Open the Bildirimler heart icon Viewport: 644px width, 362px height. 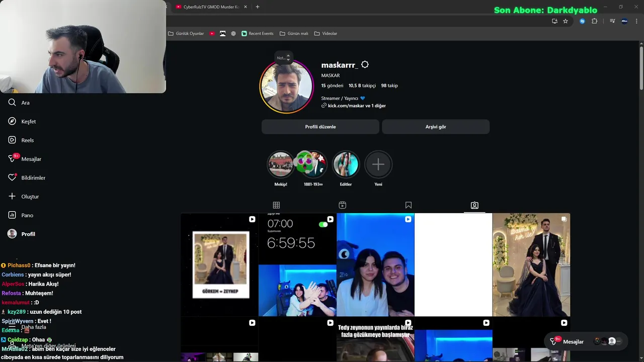(12, 177)
